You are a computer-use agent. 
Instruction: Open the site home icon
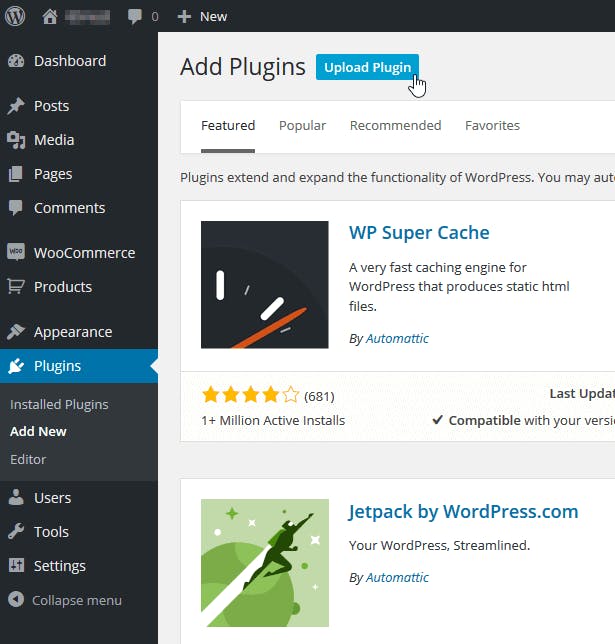click(50, 16)
